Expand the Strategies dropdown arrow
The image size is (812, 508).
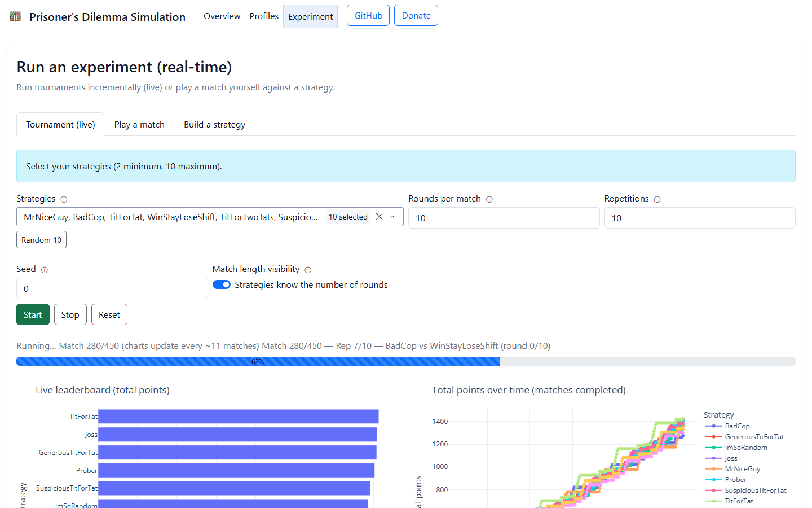click(392, 217)
